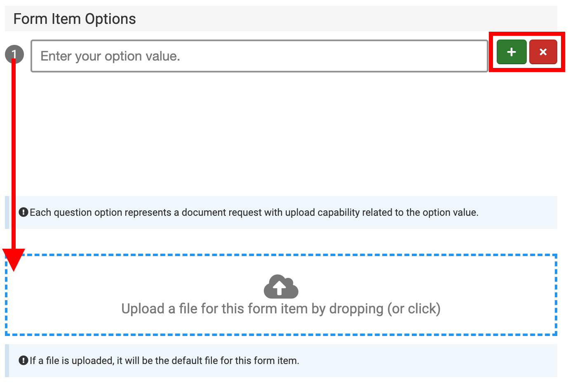This screenshot has height=392, width=568.
Task: Click the words "(or click)" in upload prompt
Action: (414, 309)
